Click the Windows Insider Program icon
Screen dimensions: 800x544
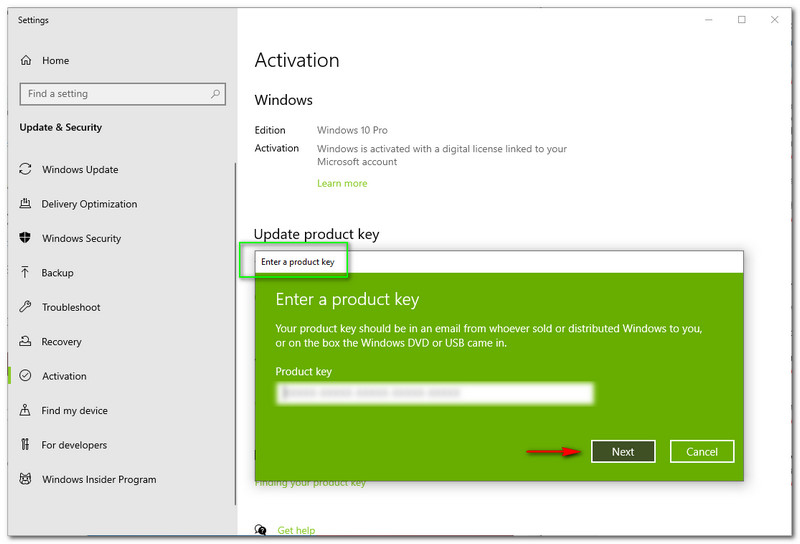(x=26, y=480)
